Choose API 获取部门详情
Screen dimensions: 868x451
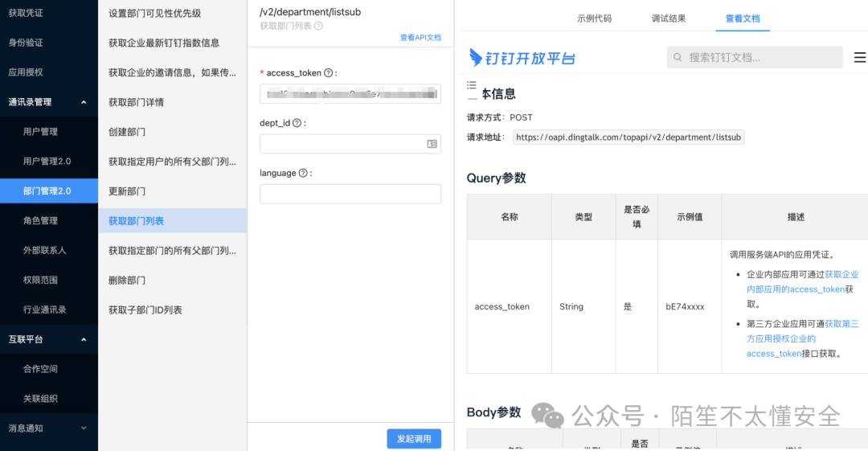pyautogui.click(x=172, y=102)
